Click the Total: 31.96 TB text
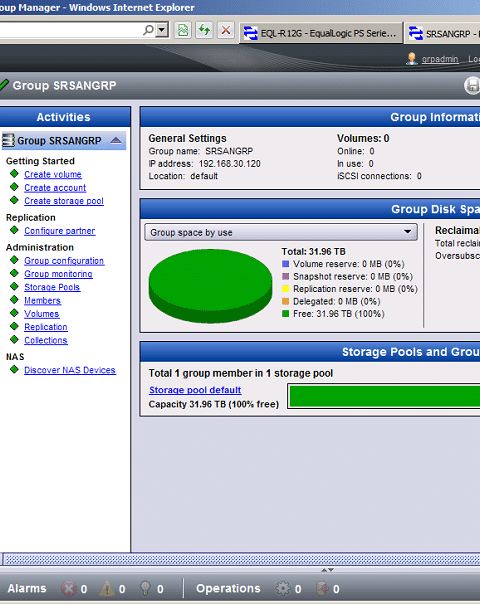 pos(314,252)
